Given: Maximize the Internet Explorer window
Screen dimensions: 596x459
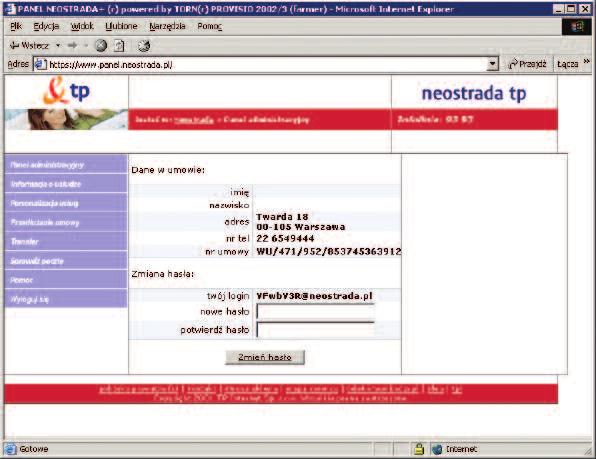Looking at the screenshot, I should click(x=571, y=9).
